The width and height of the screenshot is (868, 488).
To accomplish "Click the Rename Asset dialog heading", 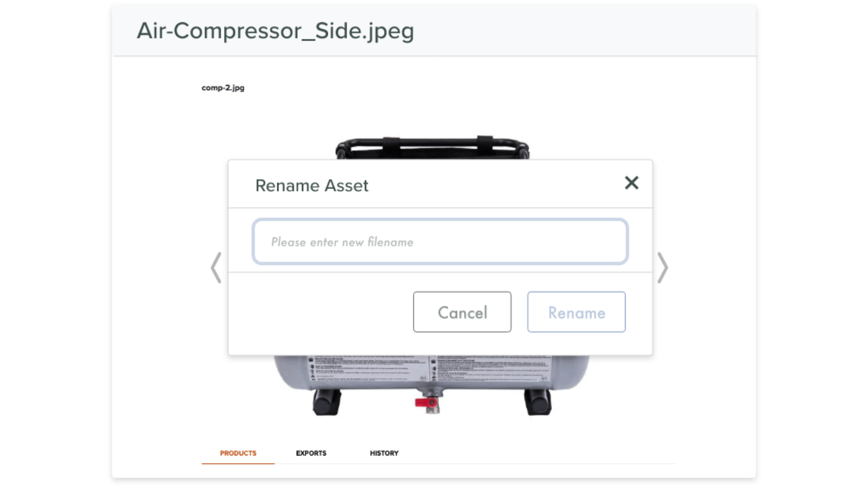I will pyautogui.click(x=312, y=185).
